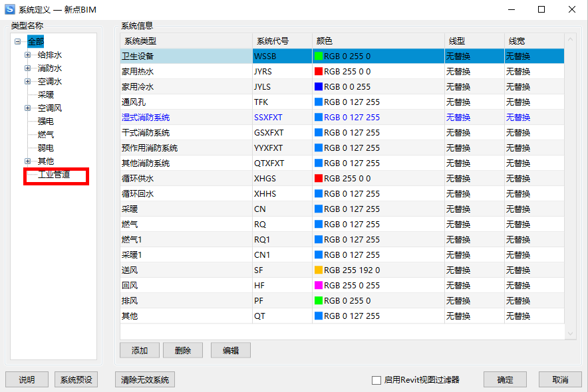Enable the 启用Revit视图过滤器 checkbox
Screen dimensions: 588x392
pyautogui.click(x=376, y=380)
